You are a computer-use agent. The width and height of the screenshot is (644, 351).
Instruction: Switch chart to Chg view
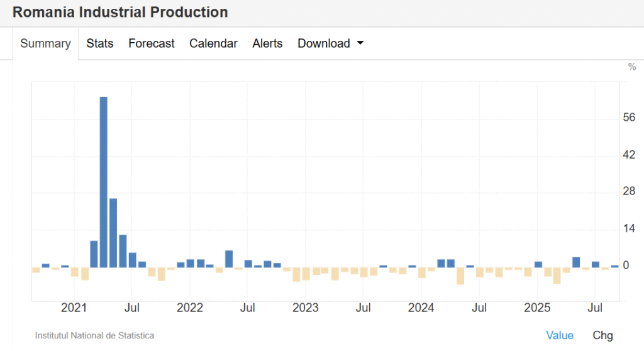(x=602, y=335)
